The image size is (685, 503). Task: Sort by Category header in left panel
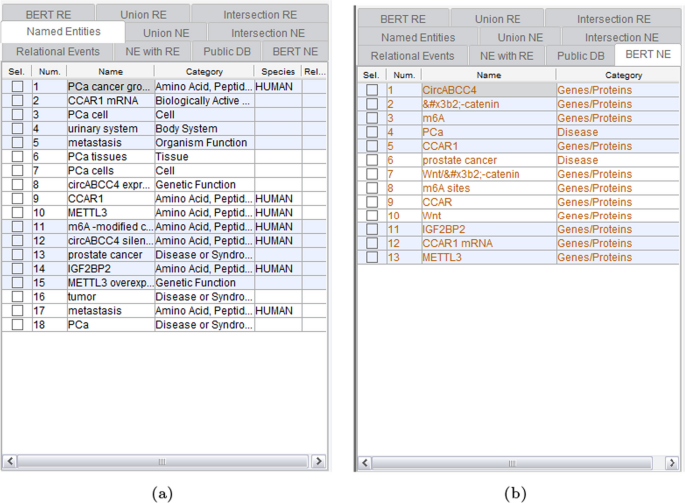point(204,72)
